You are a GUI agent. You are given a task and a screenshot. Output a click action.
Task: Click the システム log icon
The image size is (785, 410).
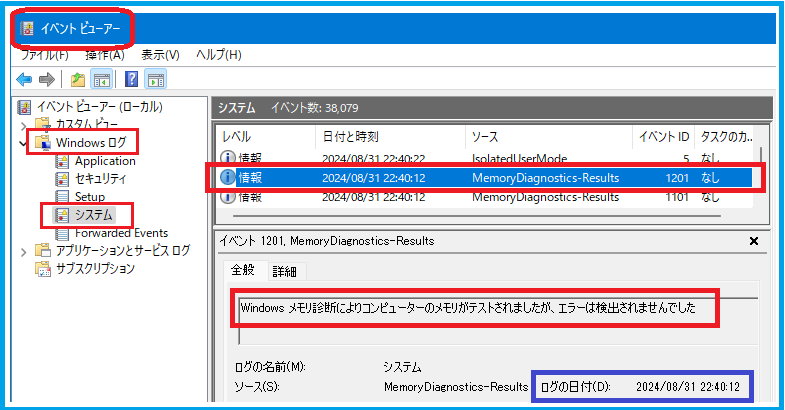click(62, 215)
